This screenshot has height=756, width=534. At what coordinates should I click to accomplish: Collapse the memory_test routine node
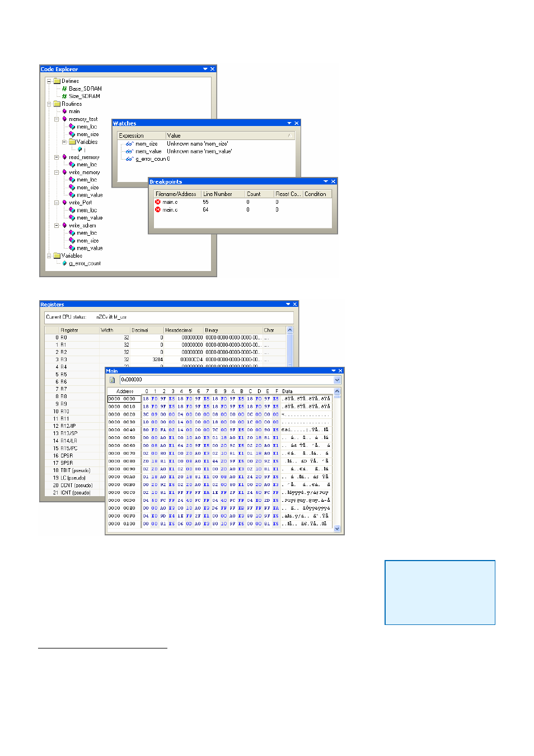tap(57, 119)
